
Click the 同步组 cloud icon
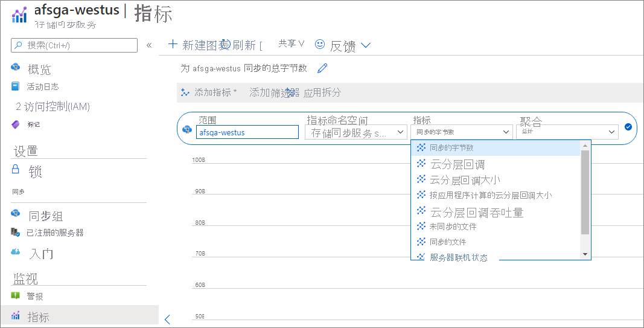16,213
